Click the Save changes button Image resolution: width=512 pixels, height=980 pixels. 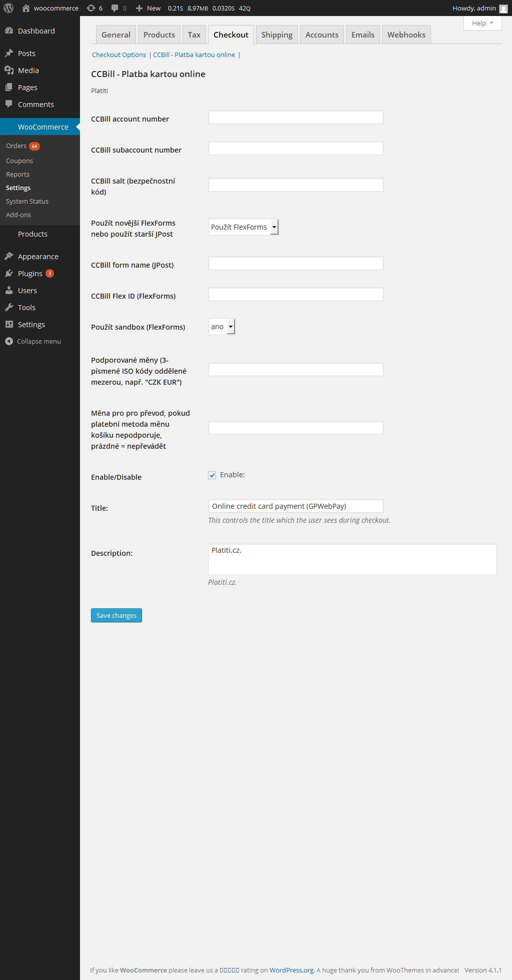(x=116, y=615)
